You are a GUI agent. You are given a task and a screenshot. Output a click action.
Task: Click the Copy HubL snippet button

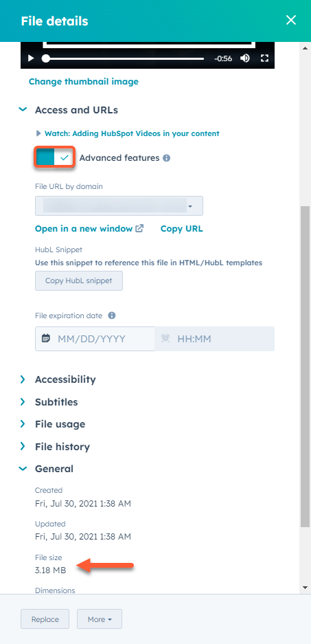[x=79, y=281]
